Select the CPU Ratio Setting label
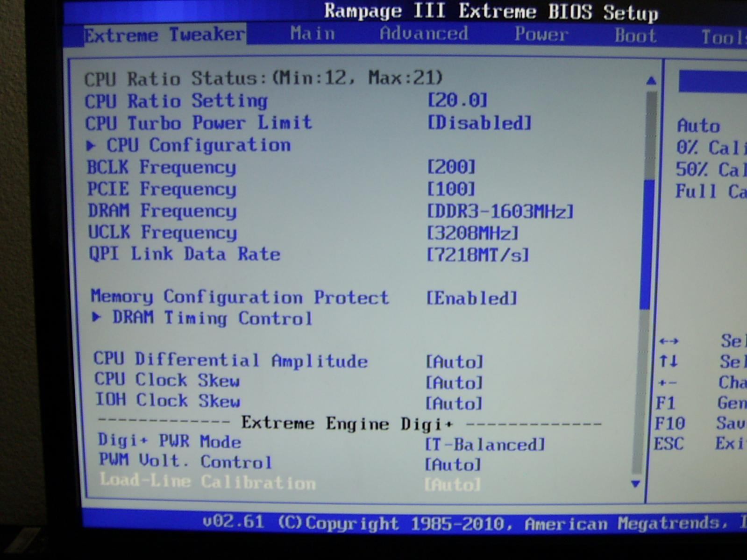The width and height of the screenshot is (747, 560). (x=177, y=101)
